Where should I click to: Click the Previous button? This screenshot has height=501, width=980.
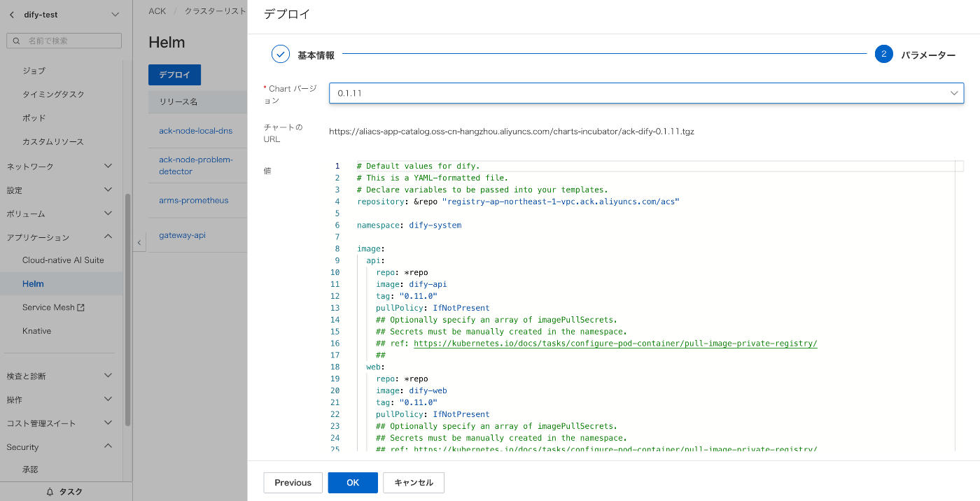(293, 483)
